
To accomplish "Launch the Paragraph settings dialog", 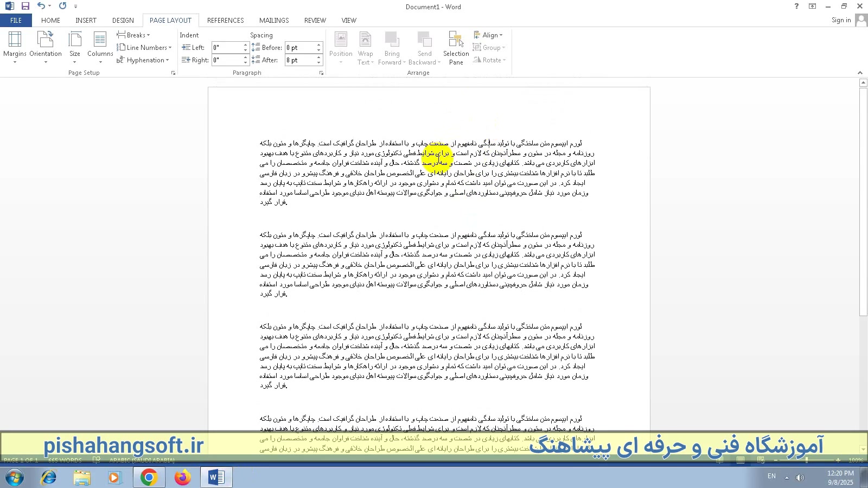I will tap(321, 73).
